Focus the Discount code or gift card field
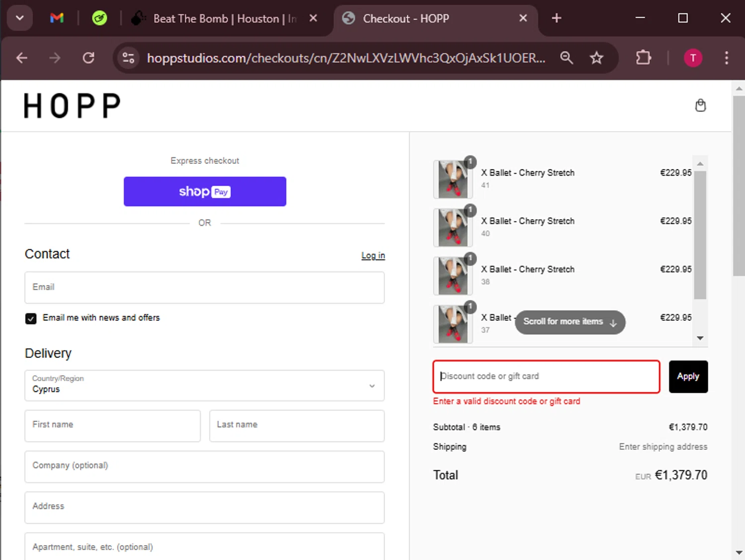Screen dimensions: 745x560 (546, 377)
